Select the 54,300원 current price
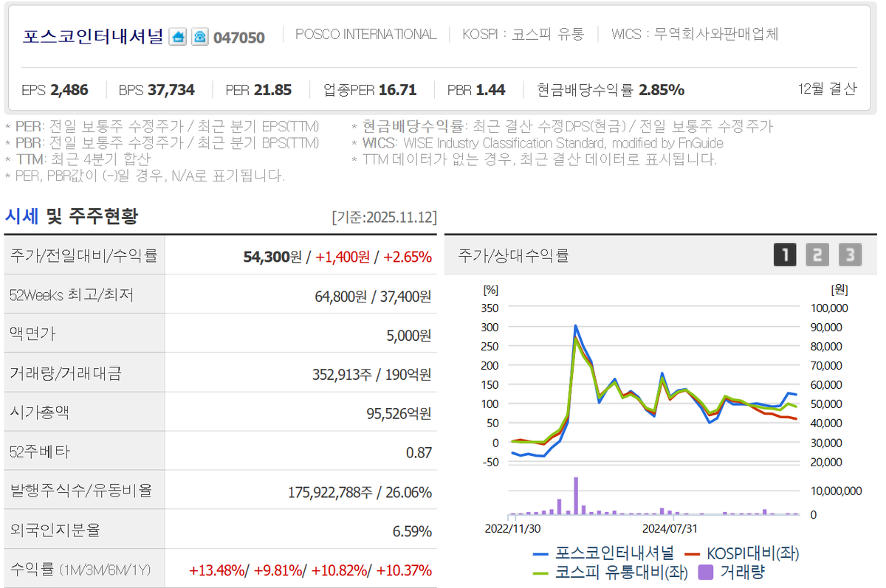The width and height of the screenshot is (886, 588). coord(272,257)
